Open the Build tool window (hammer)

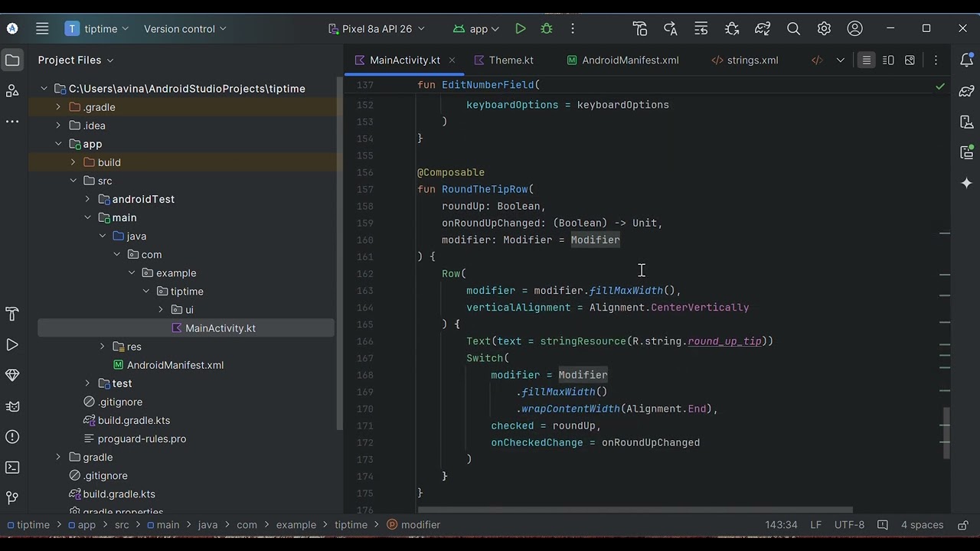[12, 315]
